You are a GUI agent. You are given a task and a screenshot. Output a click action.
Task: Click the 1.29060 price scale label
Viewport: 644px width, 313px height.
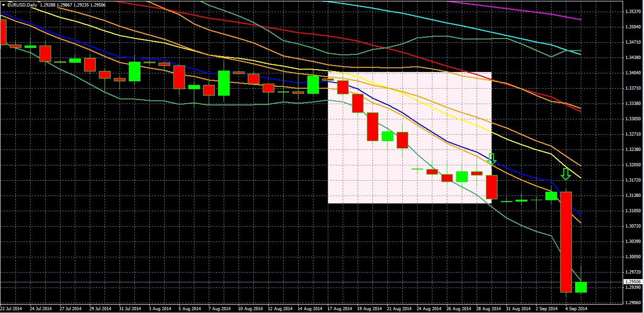pos(633,303)
